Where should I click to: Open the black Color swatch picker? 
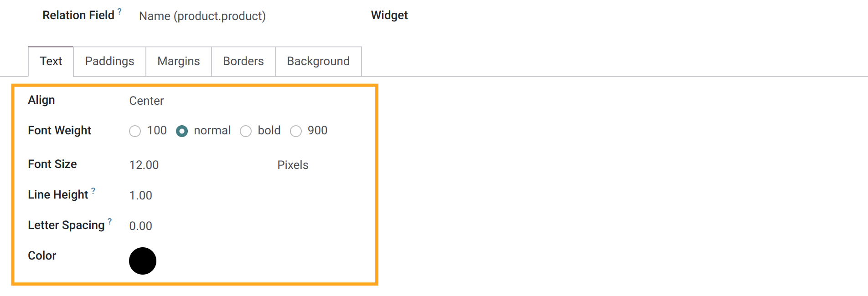(x=143, y=261)
